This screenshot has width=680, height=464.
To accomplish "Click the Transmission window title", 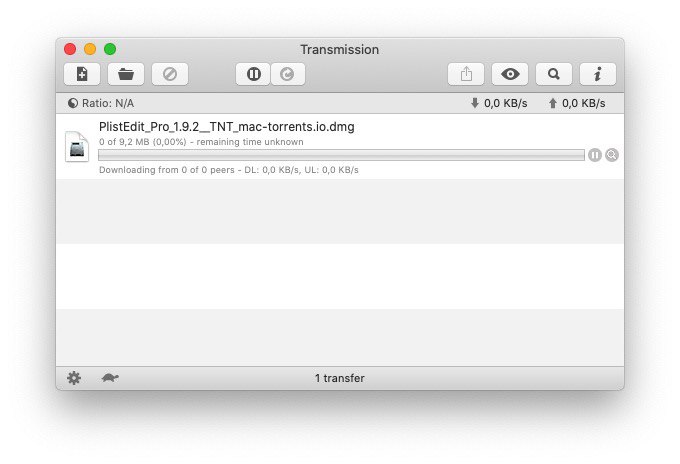I will (x=340, y=49).
